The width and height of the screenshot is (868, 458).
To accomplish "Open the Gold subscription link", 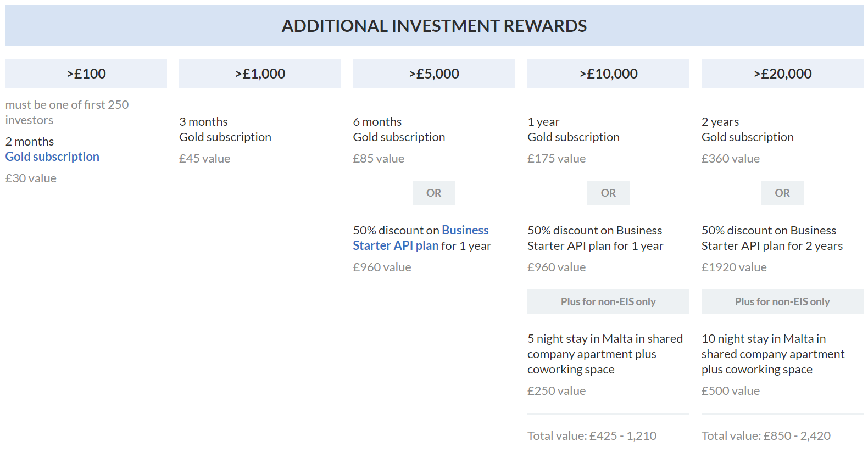I will point(52,157).
